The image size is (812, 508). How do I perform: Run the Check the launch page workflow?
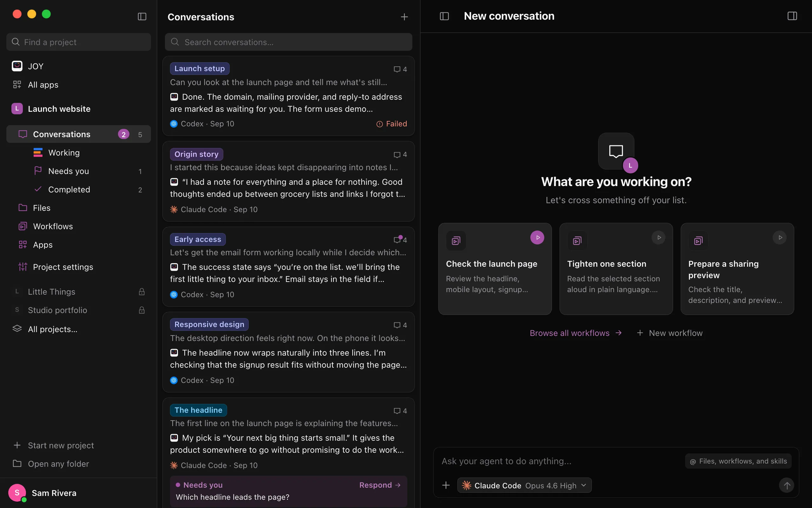(537, 237)
